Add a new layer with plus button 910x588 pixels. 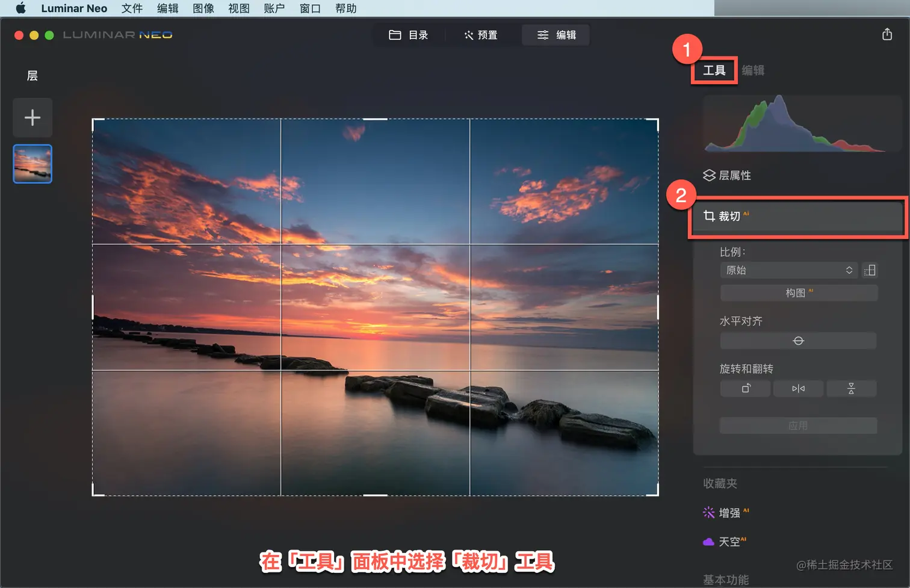pos(32,117)
